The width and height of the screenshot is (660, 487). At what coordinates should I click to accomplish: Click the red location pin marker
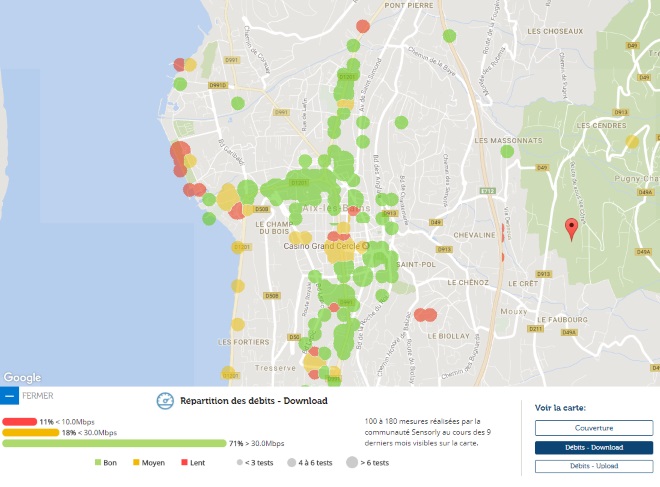(571, 229)
